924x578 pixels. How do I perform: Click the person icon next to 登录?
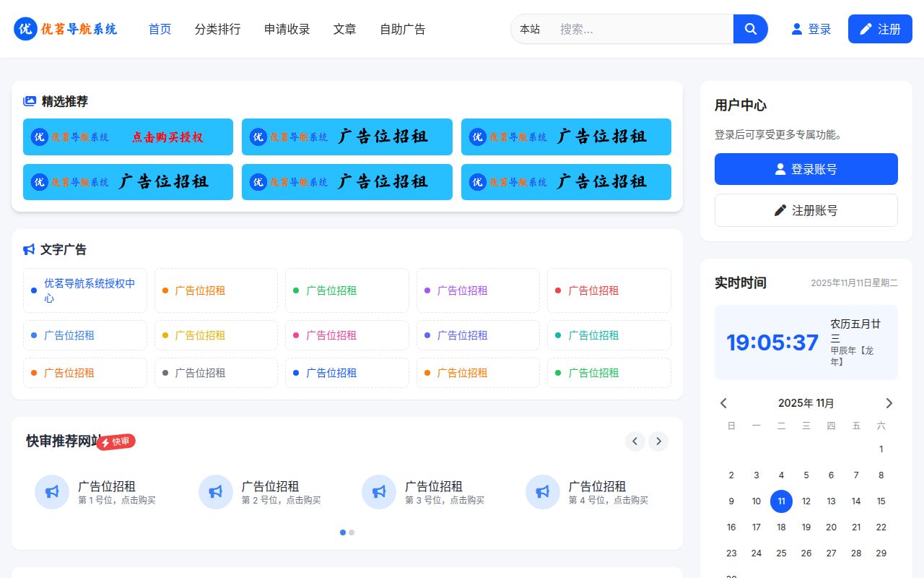[795, 29]
